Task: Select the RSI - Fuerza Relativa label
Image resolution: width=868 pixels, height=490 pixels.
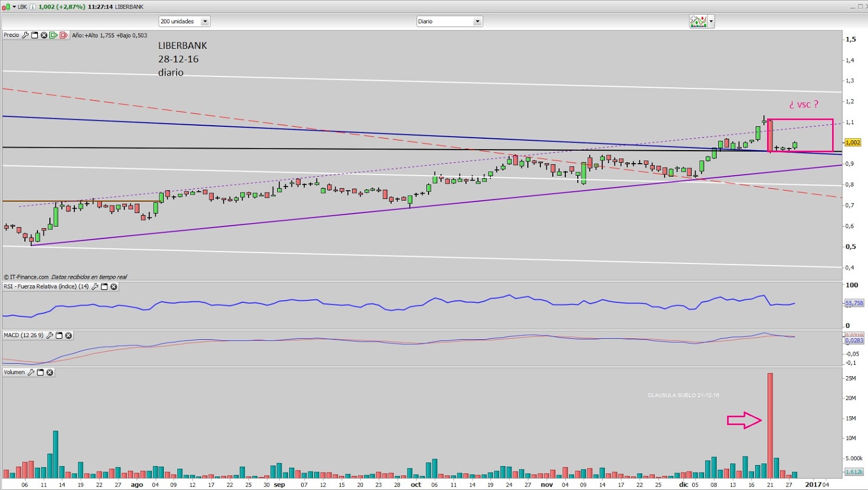Action: [46, 287]
